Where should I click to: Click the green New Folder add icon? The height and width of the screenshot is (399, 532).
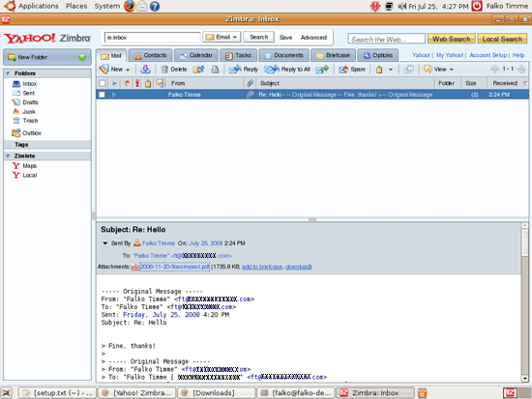(x=82, y=57)
